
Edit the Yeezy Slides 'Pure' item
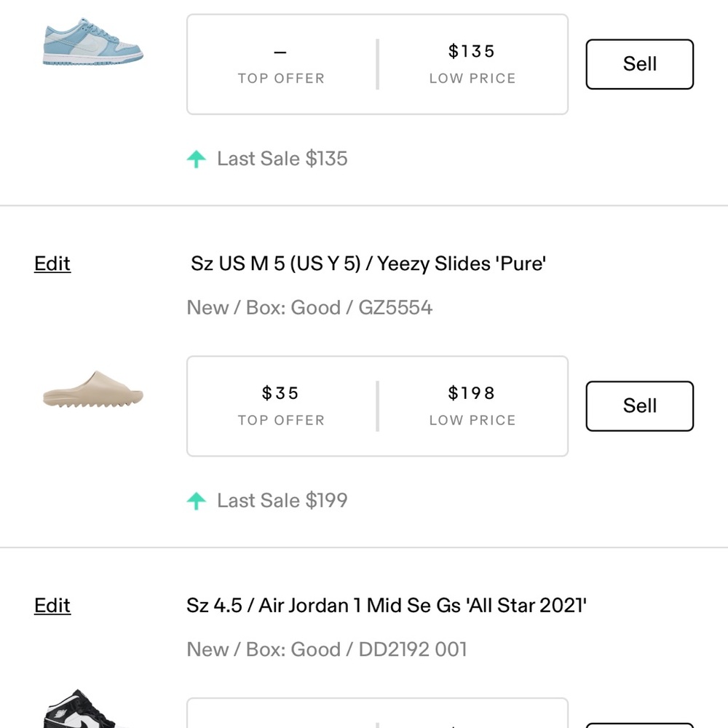pyautogui.click(x=52, y=264)
